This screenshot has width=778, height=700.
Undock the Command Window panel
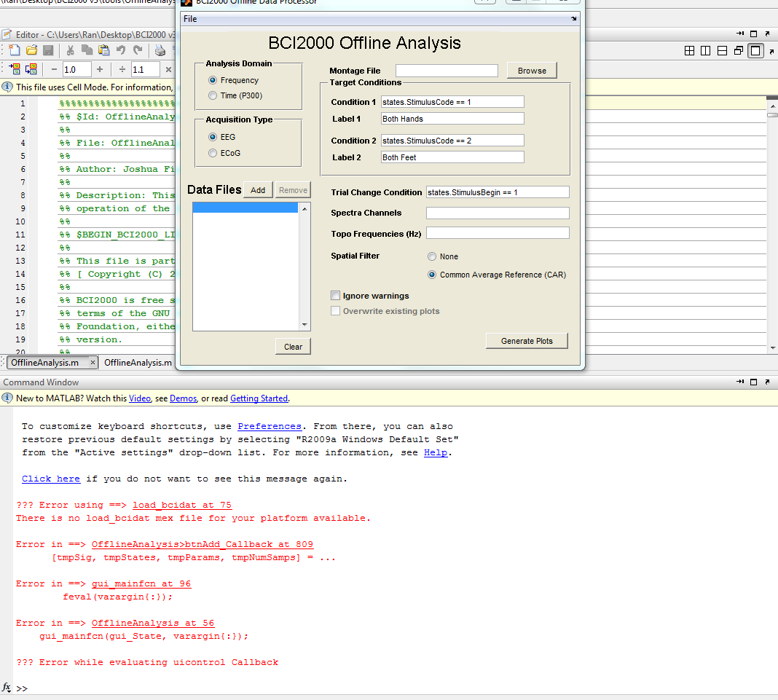[767, 382]
